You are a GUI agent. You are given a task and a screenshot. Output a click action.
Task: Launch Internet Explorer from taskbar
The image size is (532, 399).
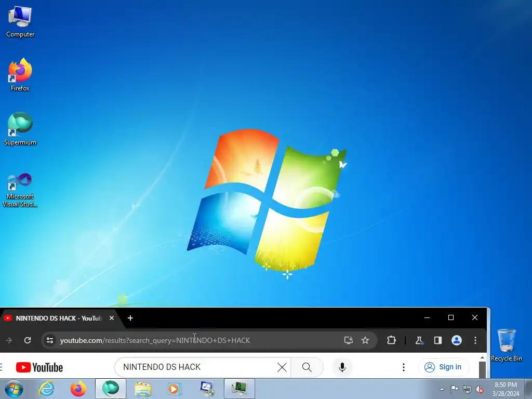[46, 389]
